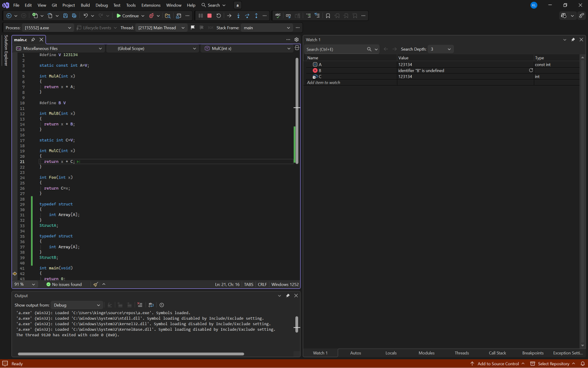The image size is (588, 368).
Task: Click the Step Out arrow icon
Action: [x=256, y=16]
